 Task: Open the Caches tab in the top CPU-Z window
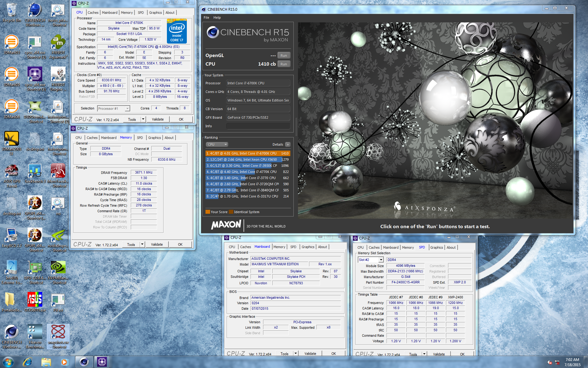[x=93, y=13]
